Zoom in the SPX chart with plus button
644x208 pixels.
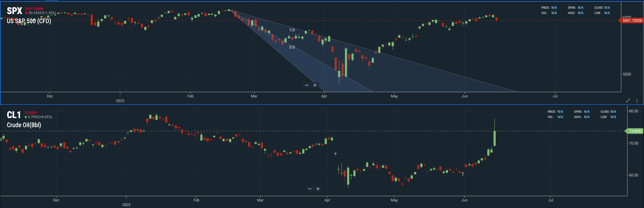[315, 85]
